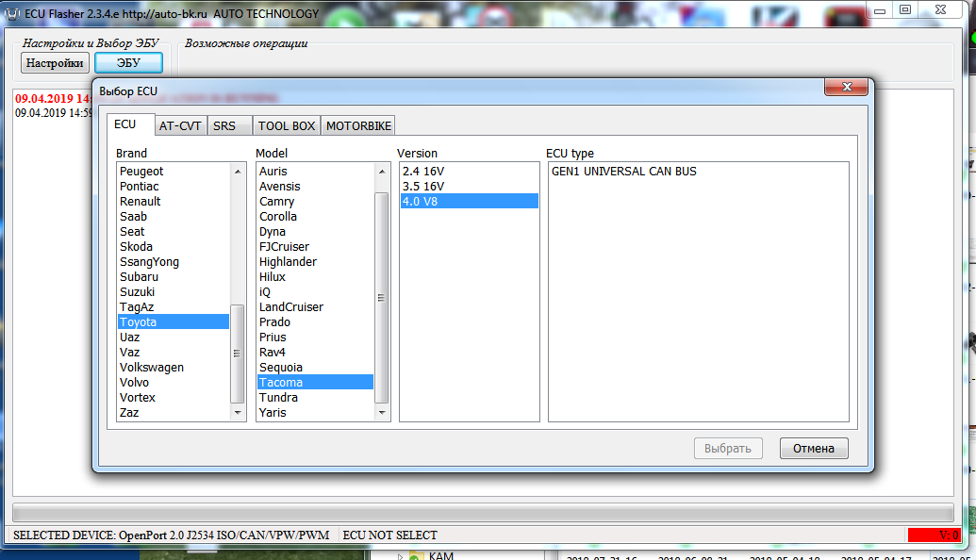
Task: Pick the 3.5 16V version
Action: 470,186
